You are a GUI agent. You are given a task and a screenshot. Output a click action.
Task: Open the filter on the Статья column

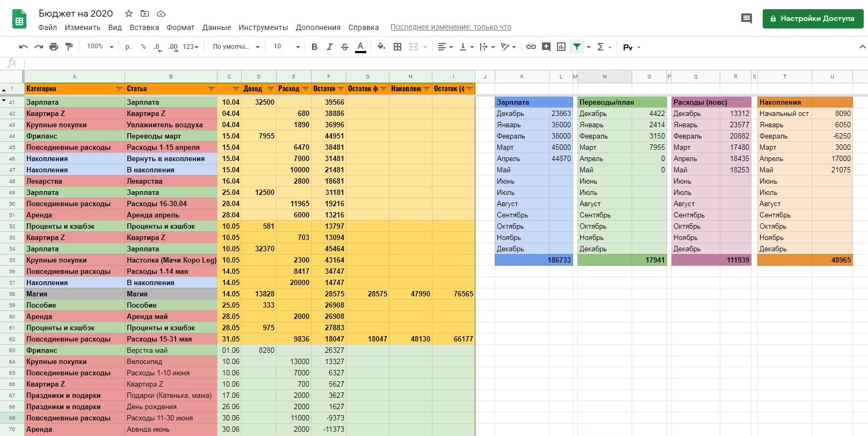[x=212, y=89]
